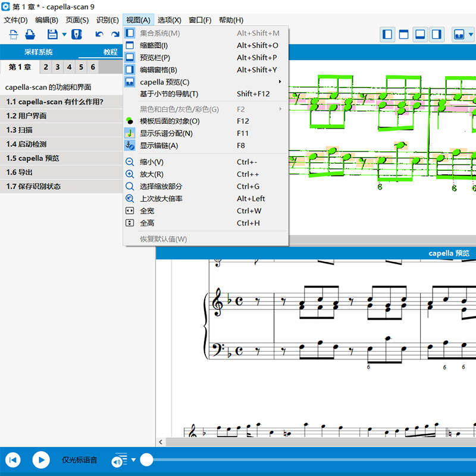476x476 pixels.
Task: Click the scan page toolbar icon
Action: pyautogui.click(x=13, y=35)
